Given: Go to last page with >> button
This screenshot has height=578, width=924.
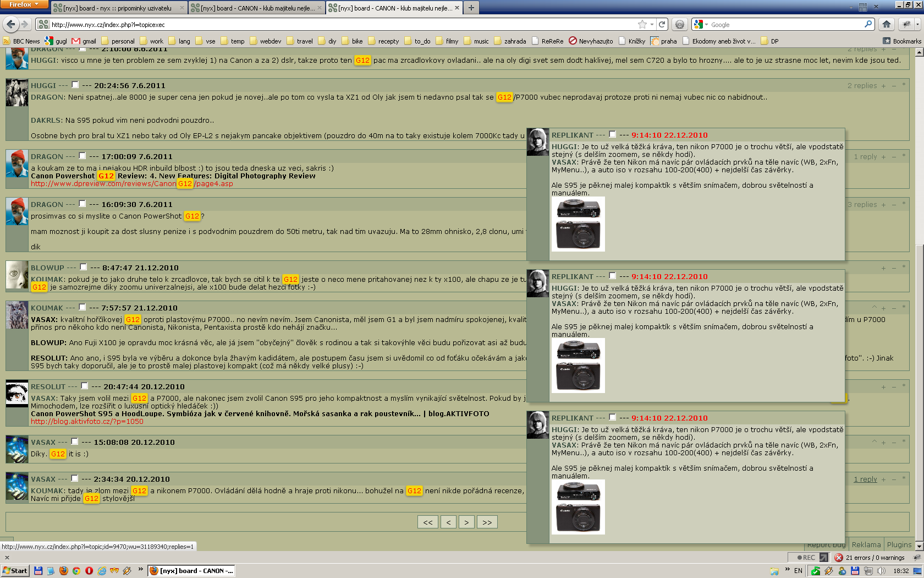Looking at the screenshot, I should click(487, 522).
